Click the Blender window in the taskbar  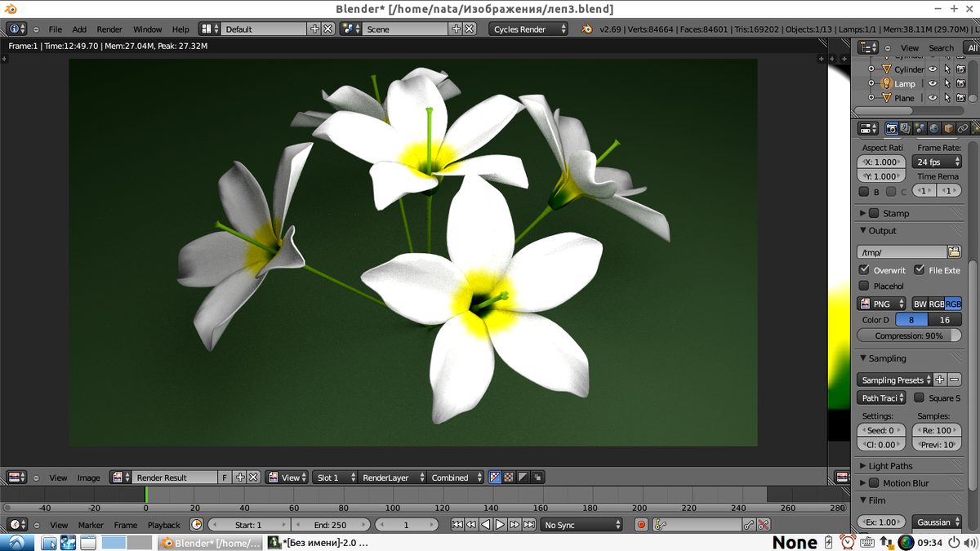210,543
